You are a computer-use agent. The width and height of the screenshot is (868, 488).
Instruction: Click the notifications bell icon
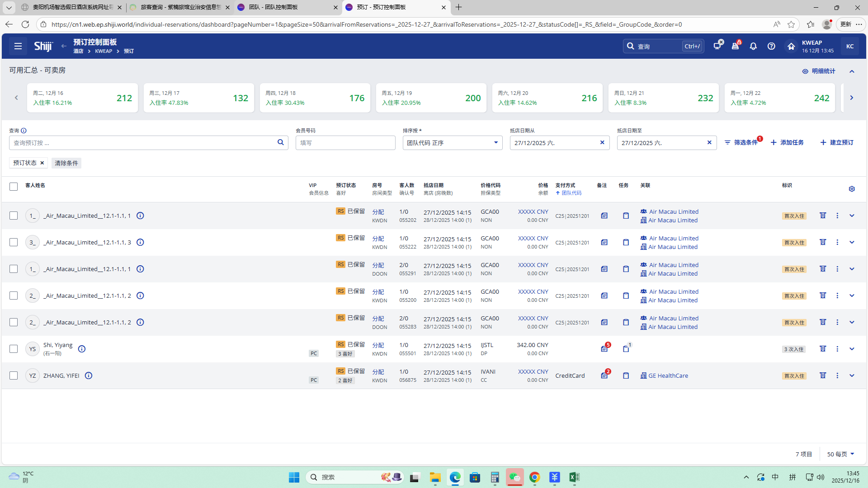[x=753, y=46]
